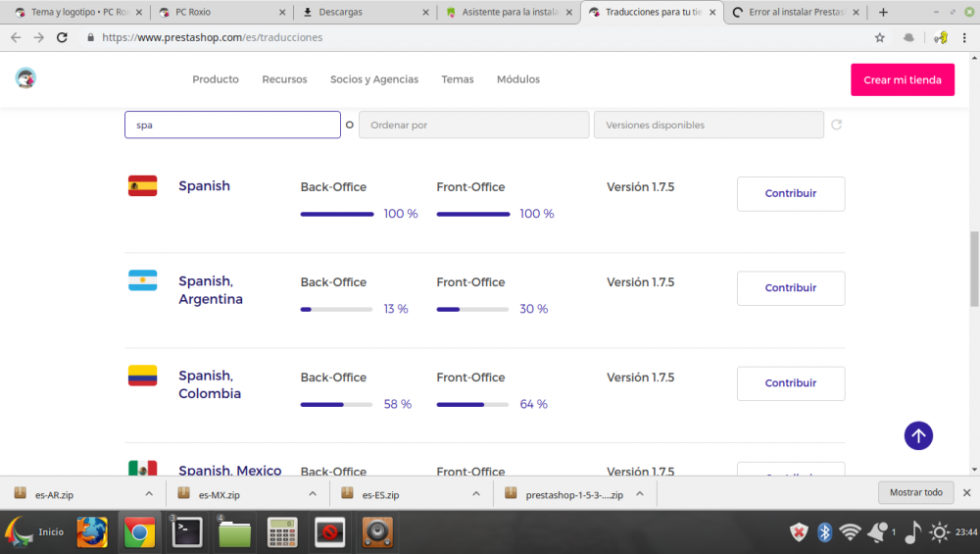Screen dimensions: 980x554
Task: Click Mostrar todo in the downloads bar
Action: [x=915, y=492]
